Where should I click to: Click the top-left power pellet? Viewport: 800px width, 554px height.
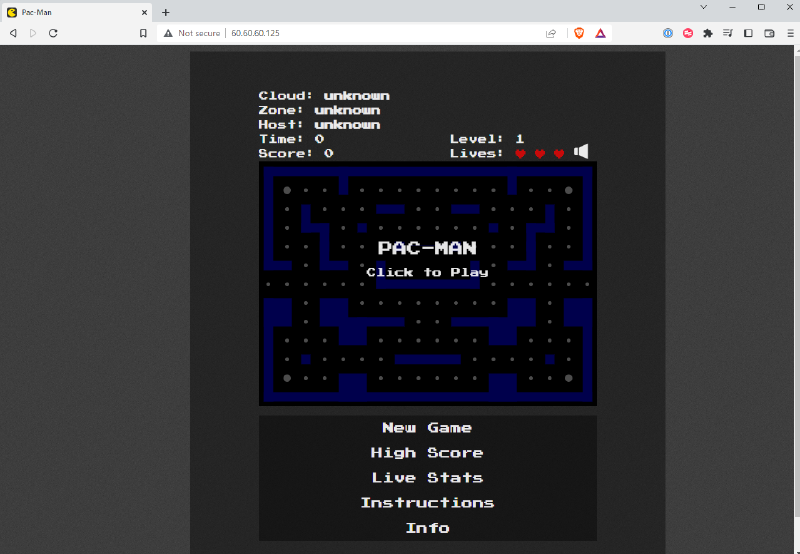[287, 190]
